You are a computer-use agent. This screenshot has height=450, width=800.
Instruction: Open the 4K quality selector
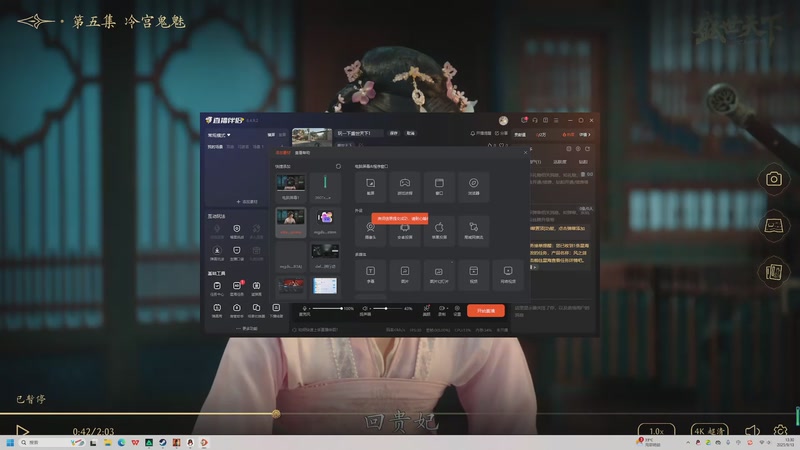coord(709,431)
